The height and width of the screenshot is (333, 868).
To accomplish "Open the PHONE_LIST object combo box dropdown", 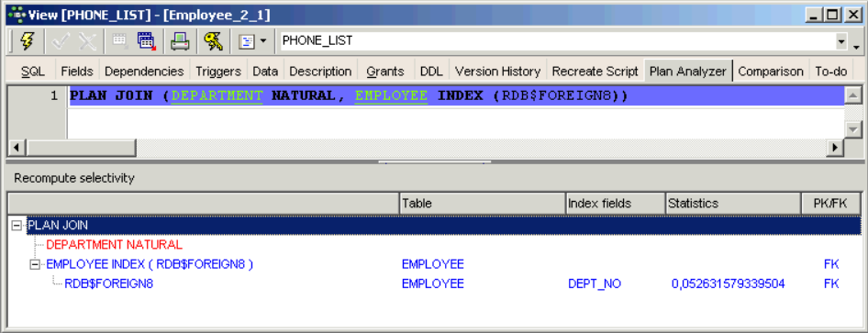I will [x=841, y=41].
